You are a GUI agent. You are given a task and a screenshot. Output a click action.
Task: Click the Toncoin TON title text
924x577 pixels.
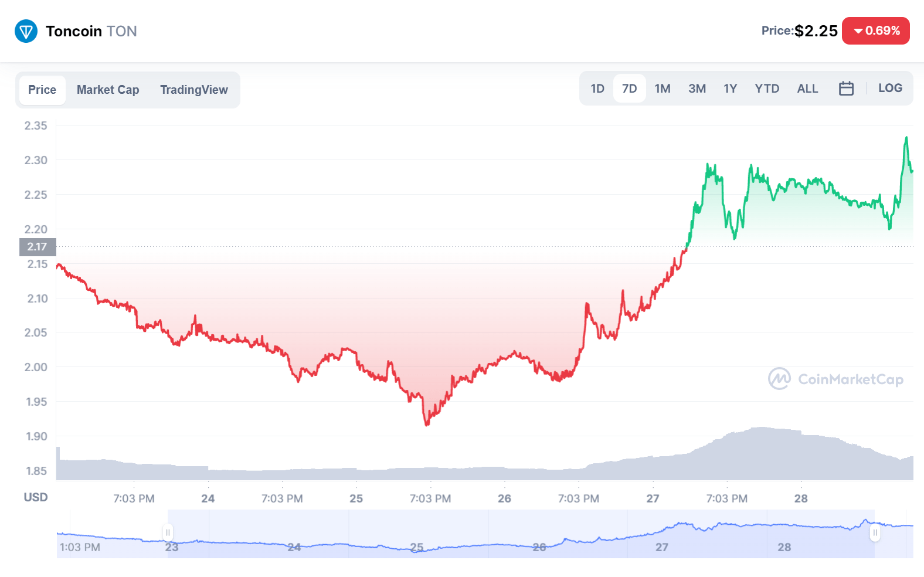[x=91, y=31]
